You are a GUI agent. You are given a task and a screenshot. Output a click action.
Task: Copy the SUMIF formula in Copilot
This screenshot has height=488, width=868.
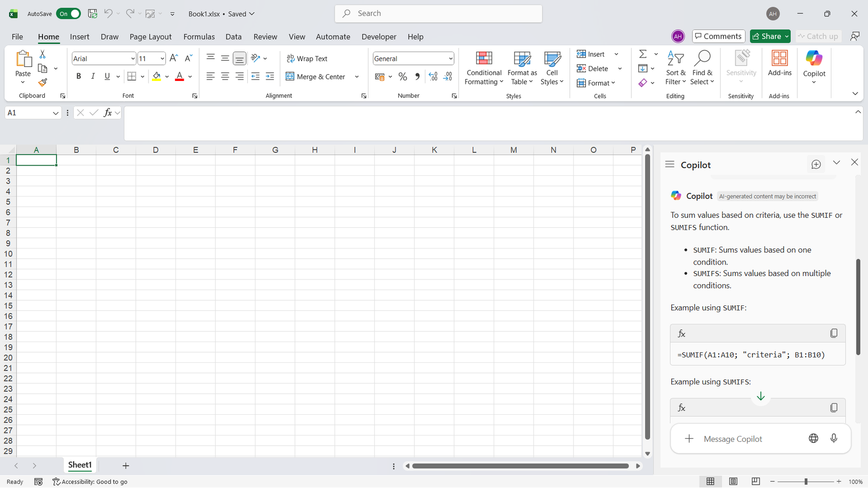coord(833,333)
